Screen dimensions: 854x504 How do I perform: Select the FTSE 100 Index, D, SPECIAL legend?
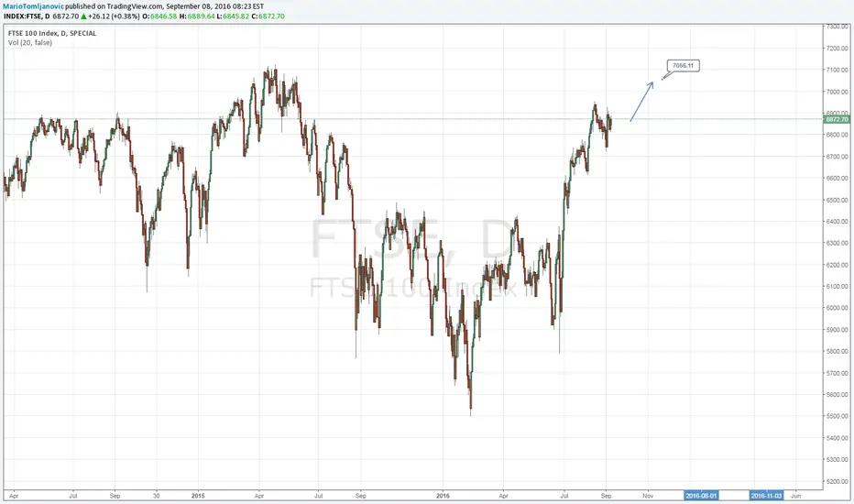click(x=51, y=33)
